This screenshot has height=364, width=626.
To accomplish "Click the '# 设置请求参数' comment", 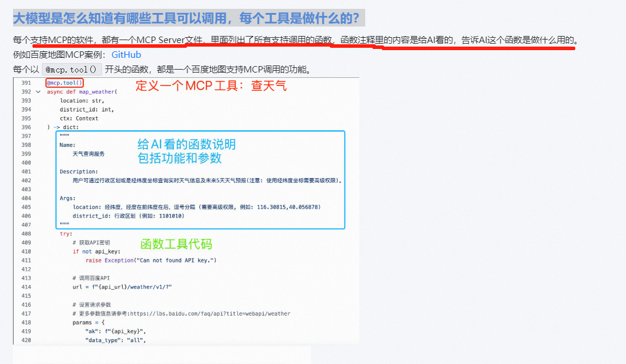I will 92,304.
